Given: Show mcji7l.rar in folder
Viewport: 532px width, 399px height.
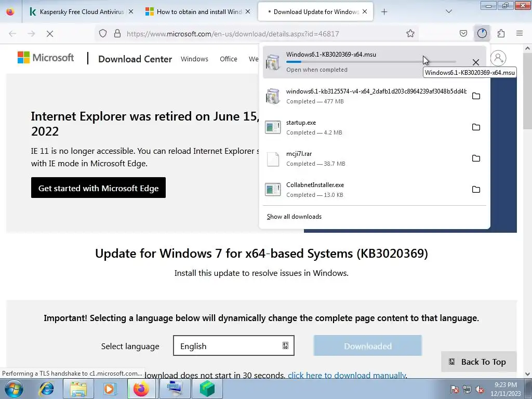Looking at the screenshot, I should coord(476,158).
